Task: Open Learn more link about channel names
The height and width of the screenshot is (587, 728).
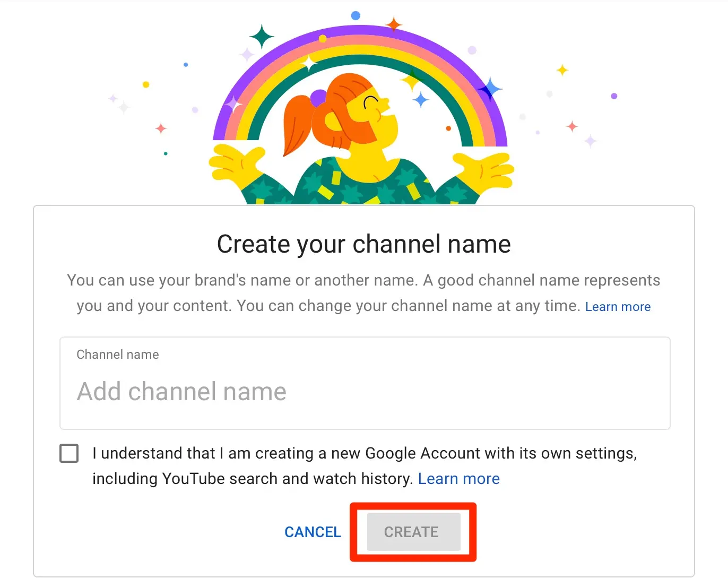Action: 618,307
